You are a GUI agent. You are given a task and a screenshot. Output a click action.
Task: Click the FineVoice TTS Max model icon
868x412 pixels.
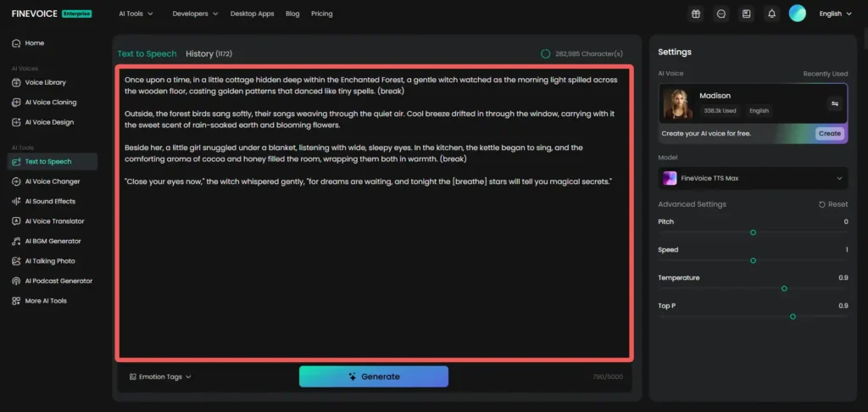pos(670,178)
